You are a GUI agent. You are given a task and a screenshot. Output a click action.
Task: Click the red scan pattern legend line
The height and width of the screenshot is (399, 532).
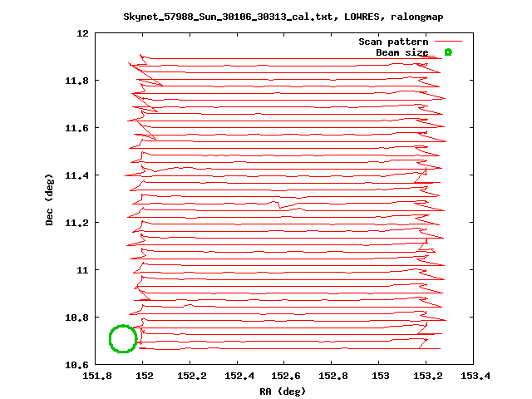coord(448,41)
